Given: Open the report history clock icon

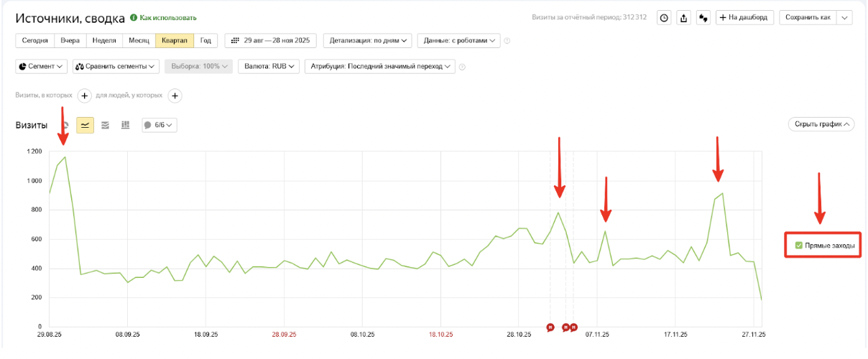Looking at the screenshot, I should [664, 17].
